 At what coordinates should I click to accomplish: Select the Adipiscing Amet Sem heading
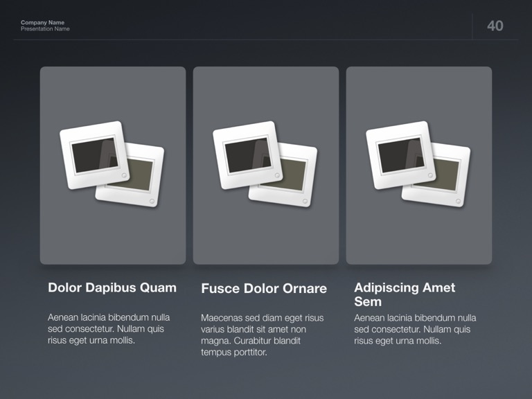coord(405,294)
